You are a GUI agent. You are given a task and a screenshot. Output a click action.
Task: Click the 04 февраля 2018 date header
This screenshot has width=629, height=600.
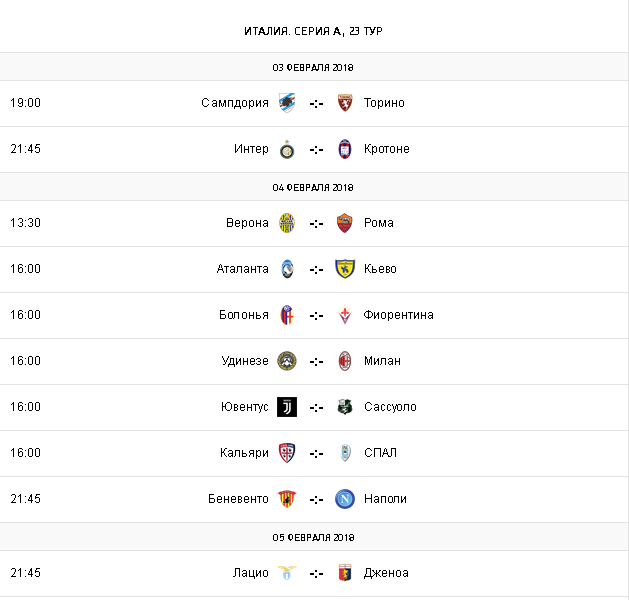pyautogui.click(x=314, y=187)
